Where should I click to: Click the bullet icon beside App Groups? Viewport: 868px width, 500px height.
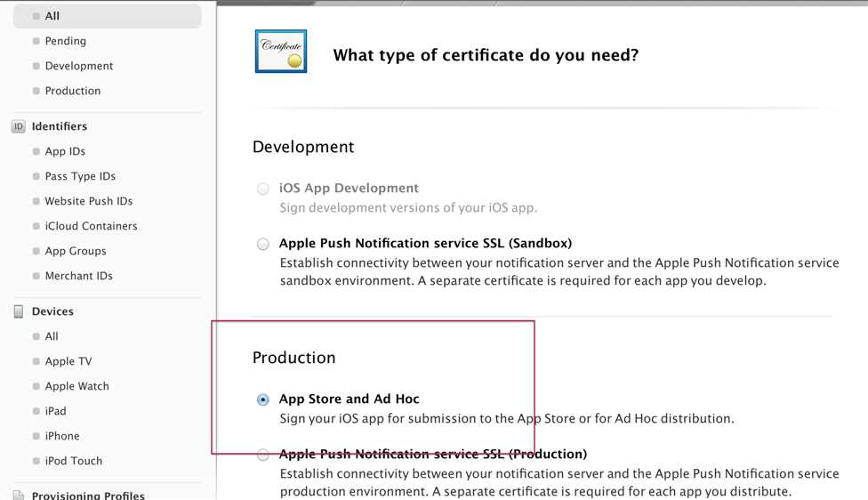[36, 251]
